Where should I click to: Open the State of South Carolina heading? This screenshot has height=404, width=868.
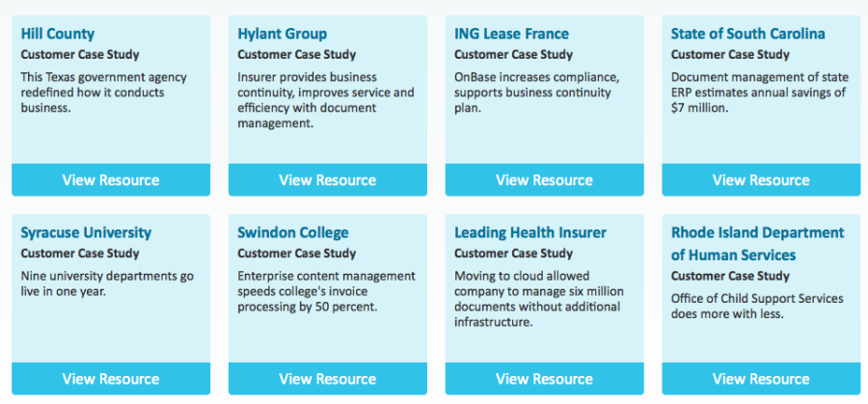(x=747, y=34)
